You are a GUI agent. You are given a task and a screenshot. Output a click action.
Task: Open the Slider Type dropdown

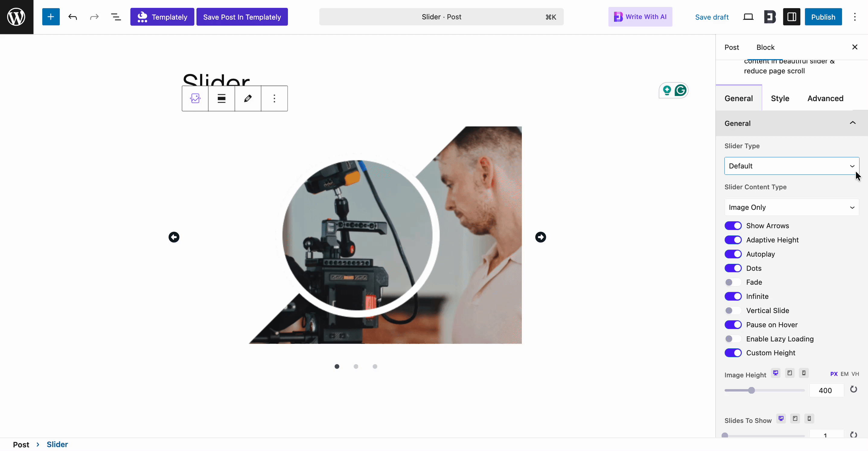pyautogui.click(x=791, y=166)
